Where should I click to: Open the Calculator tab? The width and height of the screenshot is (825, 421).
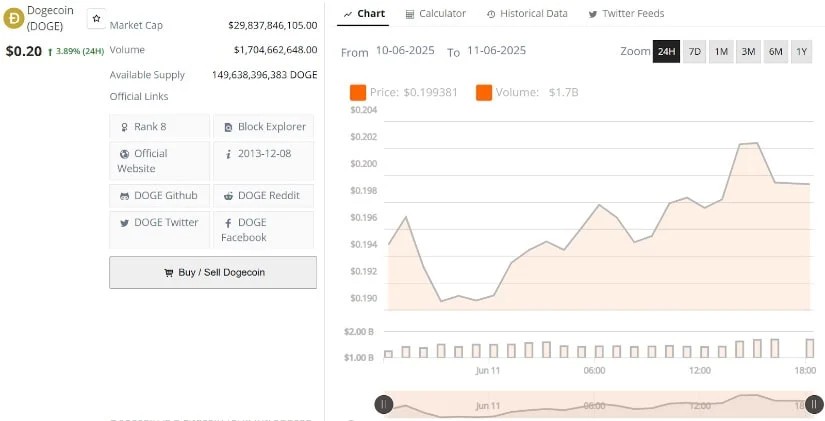click(436, 14)
